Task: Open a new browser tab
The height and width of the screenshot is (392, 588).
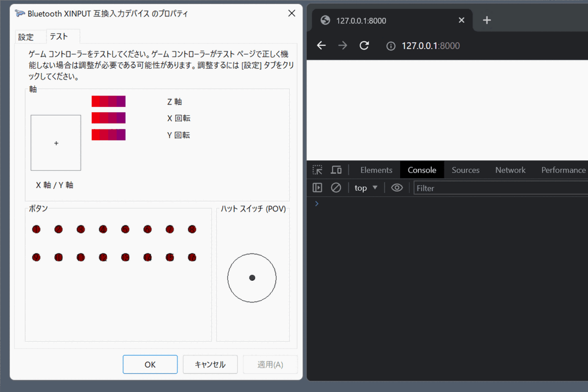Action: point(487,20)
